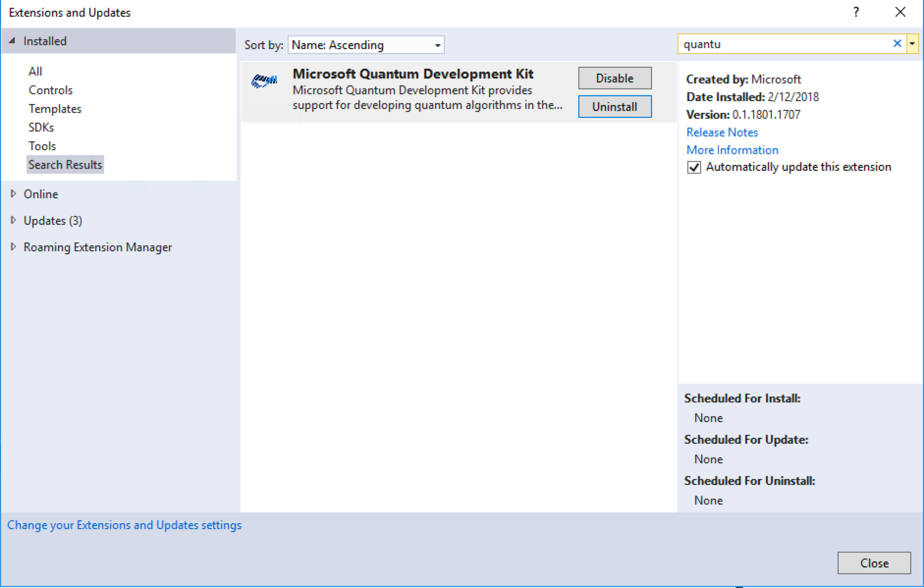Click the Roaming Extension Manager label

98,247
